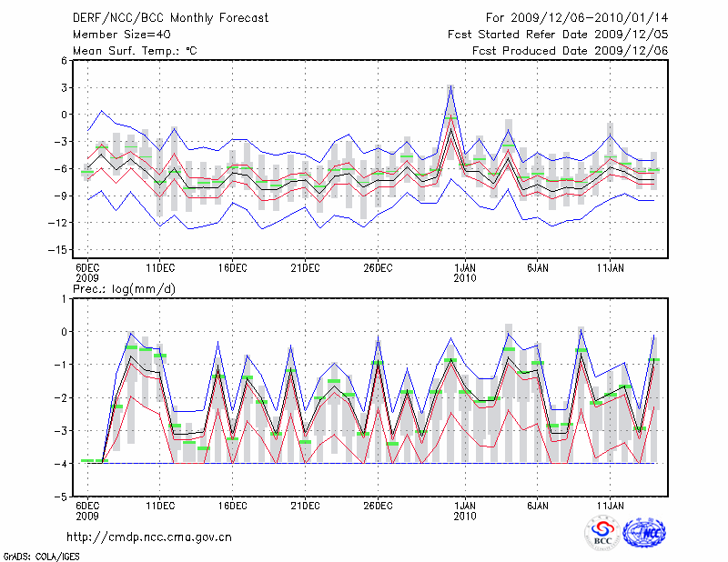The width and height of the screenshot is (728, 562).
Task: Open the cmdp.ncc.cma.gov.cn URL link
Action: (x=149, y=537)
